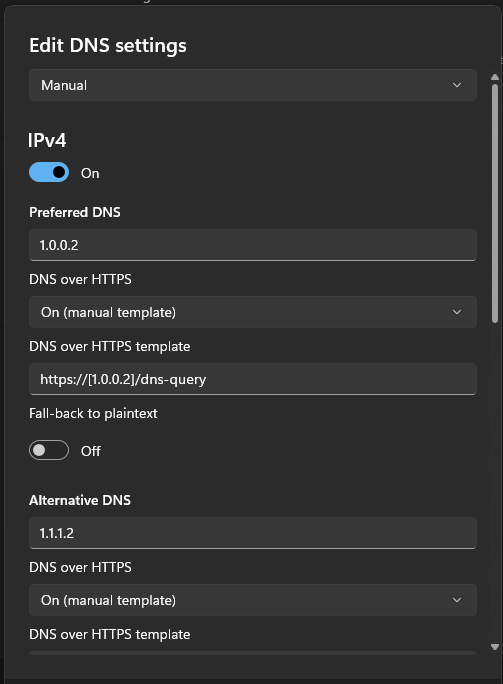Image resolution: width=503 pixels, height=684 pixels.
Task: Click the chevron on the Manual combo box
Action: click(x=457, y=85)
